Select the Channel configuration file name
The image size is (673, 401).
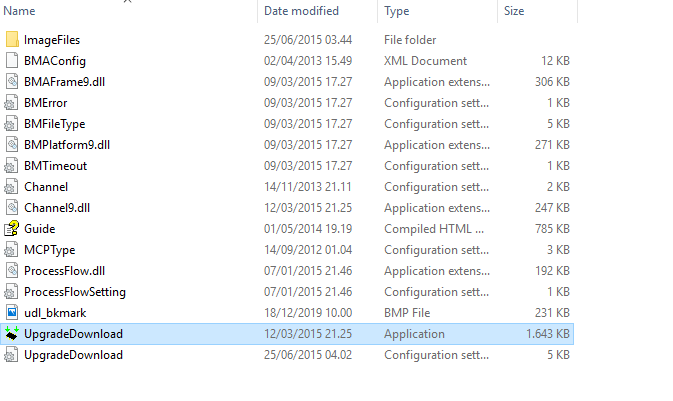point(46,187)
